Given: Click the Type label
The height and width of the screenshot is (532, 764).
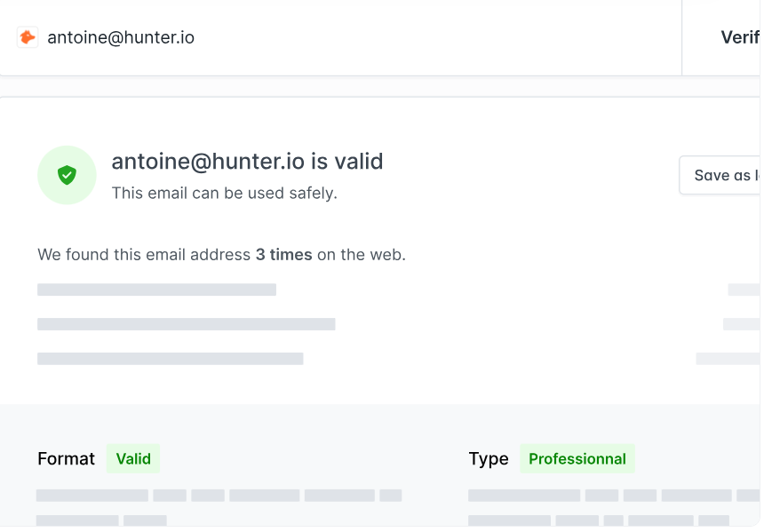Looking at the screenshot, I should tap(489, 459).
